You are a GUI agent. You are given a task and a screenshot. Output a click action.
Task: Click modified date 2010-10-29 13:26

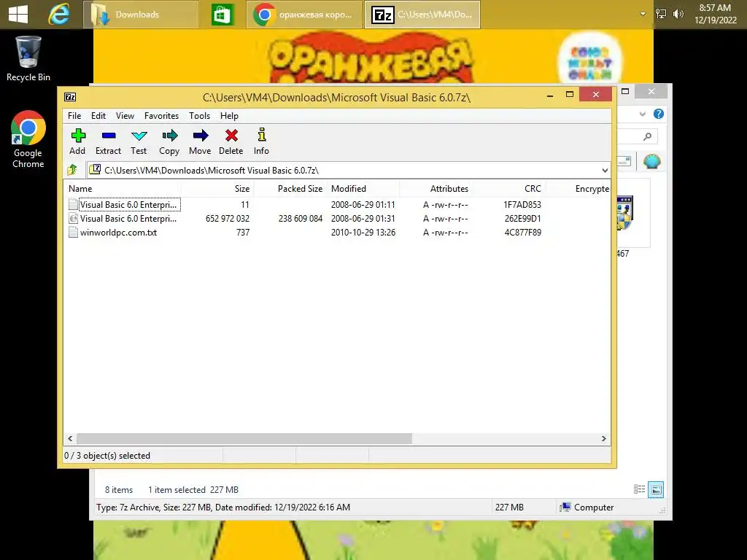click(363, 233)
